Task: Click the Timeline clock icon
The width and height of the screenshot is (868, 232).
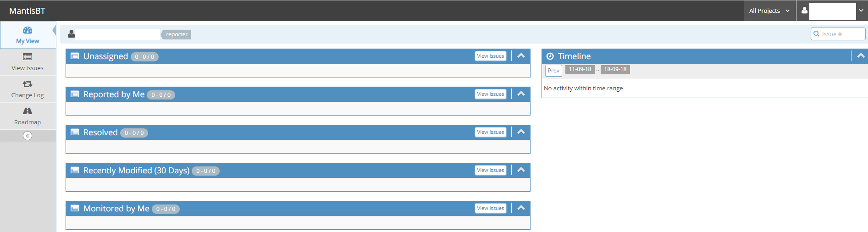Action: (x=550, y=56)
